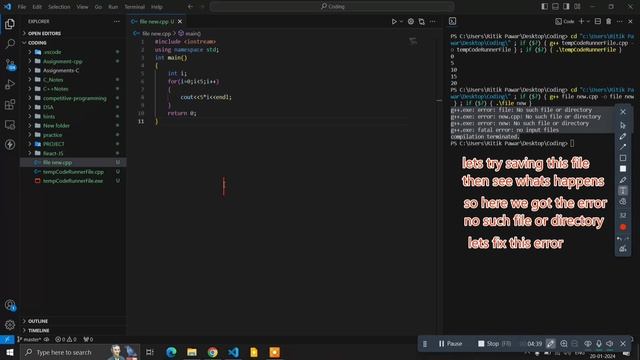Pick the red color in annotation toolbar
Viewport: 640px width, 360px height.
click(x=622, y=227)
